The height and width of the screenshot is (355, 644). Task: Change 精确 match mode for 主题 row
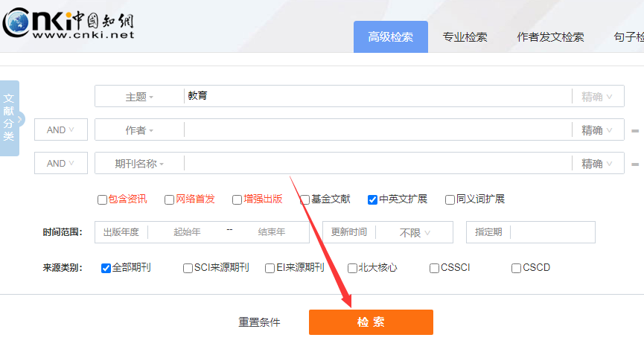(x=597, y=97)
